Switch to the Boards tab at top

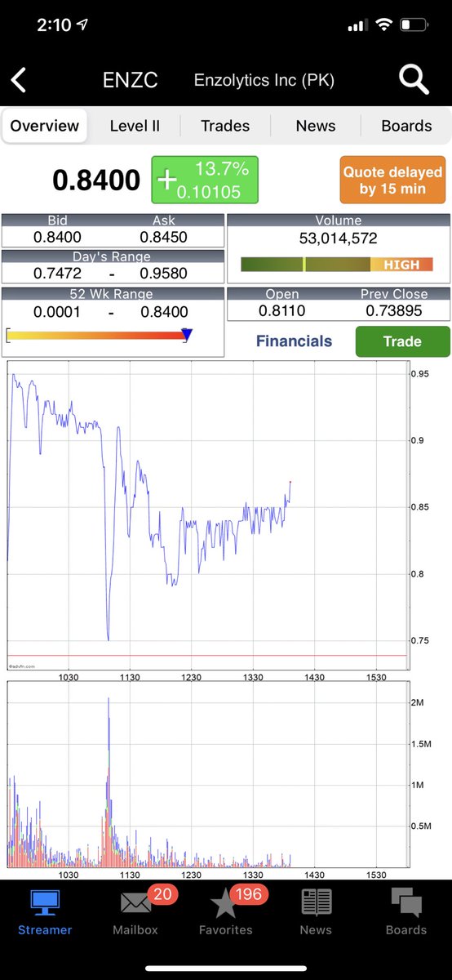tap(406, 126)
